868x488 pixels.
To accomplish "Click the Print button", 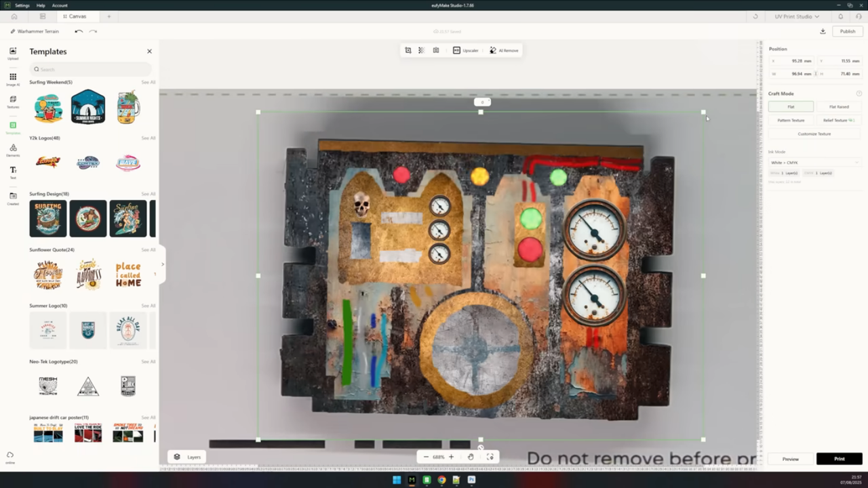I will point(840,459).
